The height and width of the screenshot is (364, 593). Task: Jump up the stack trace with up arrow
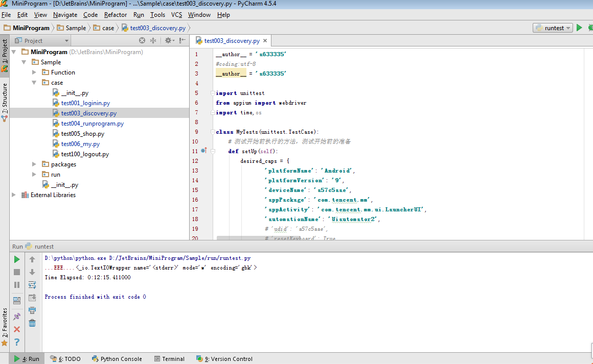(x=32, y=259)
